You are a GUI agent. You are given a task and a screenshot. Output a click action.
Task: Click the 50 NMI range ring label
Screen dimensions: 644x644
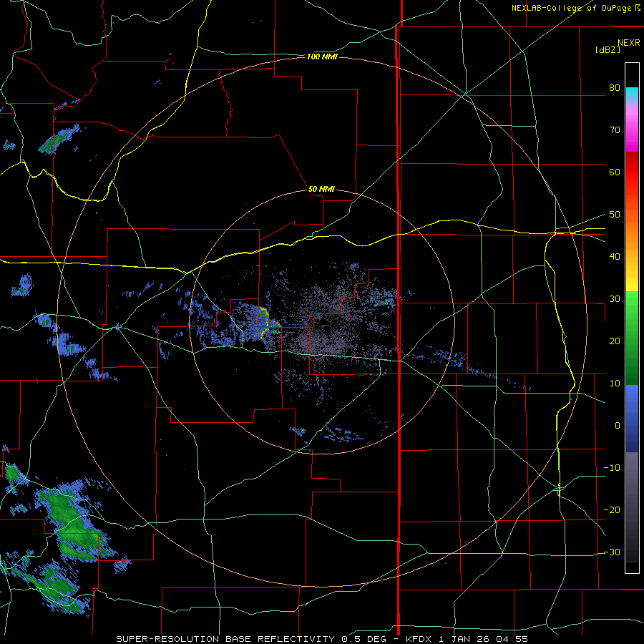[321, 190]
